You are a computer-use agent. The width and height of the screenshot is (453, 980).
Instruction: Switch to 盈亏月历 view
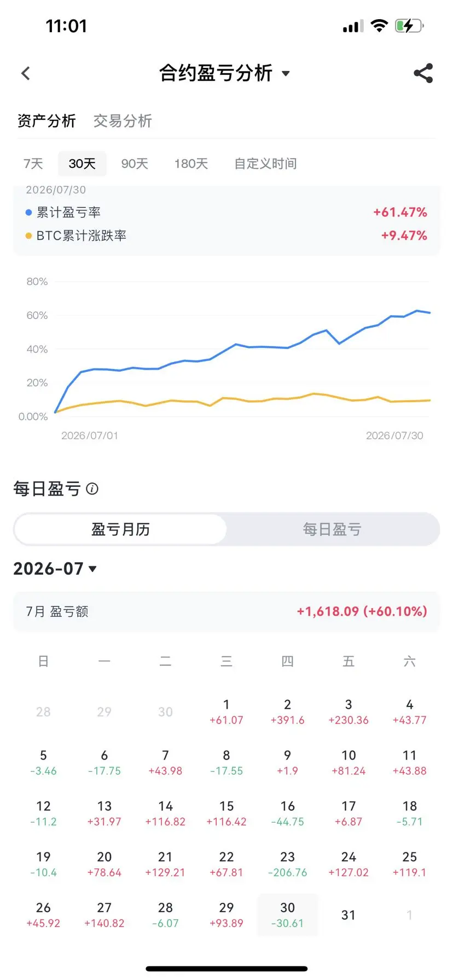coord(120,529)
